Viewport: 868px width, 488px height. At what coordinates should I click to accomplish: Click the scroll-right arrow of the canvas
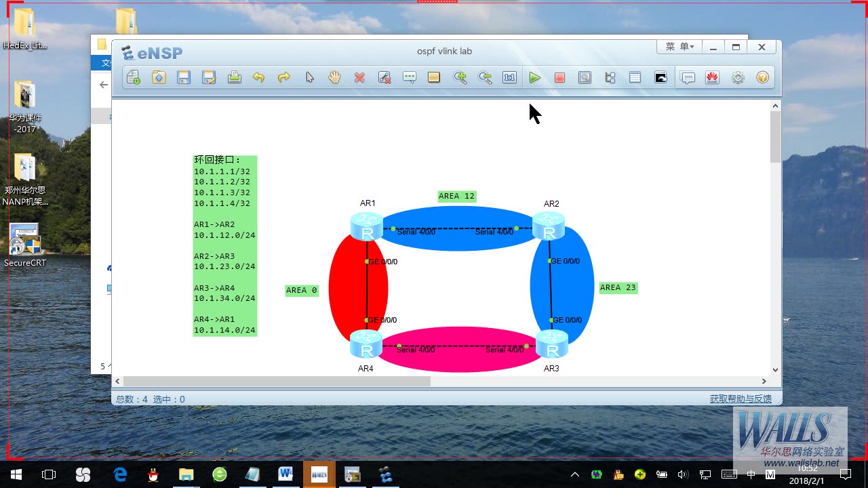pos(764,382)
